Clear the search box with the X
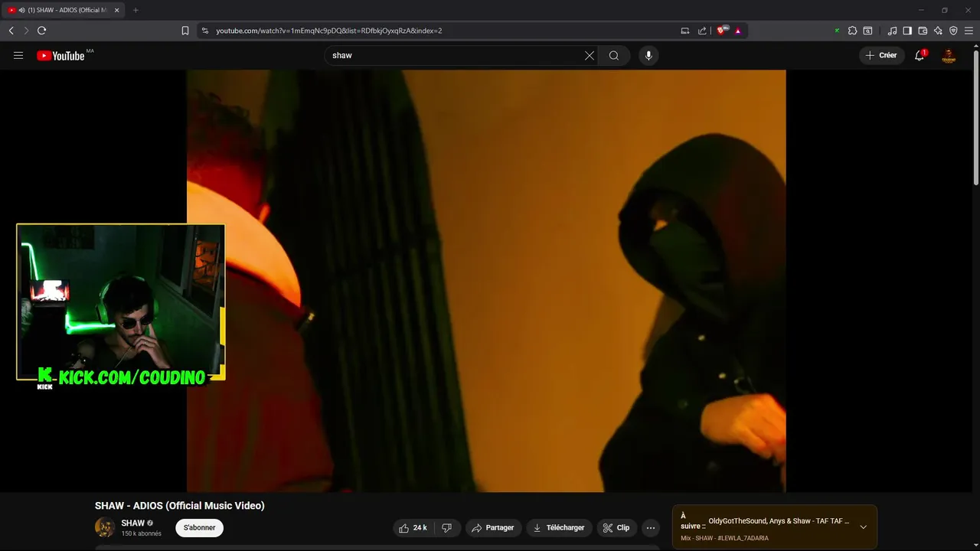 [590, 55]
